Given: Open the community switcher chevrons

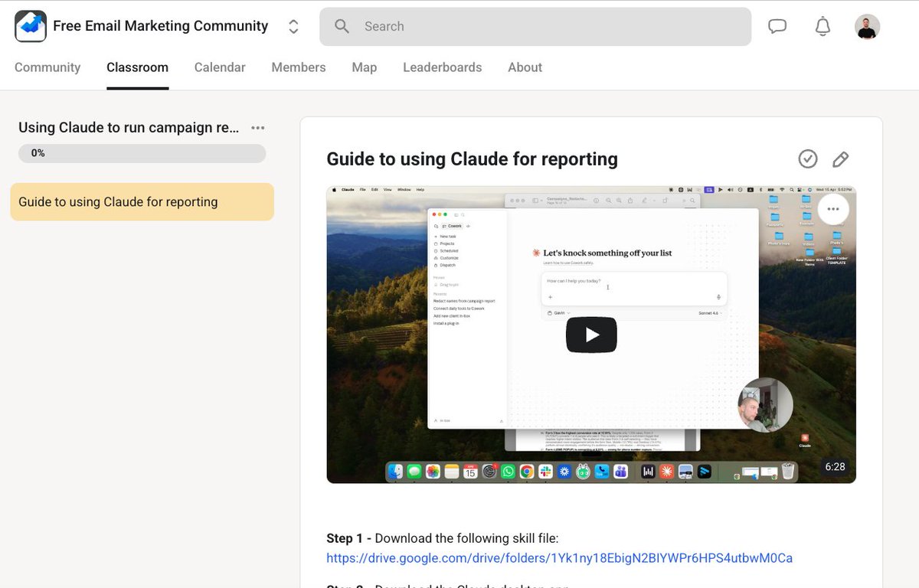Looking at the screenshot, I should [x=293, y=27].
